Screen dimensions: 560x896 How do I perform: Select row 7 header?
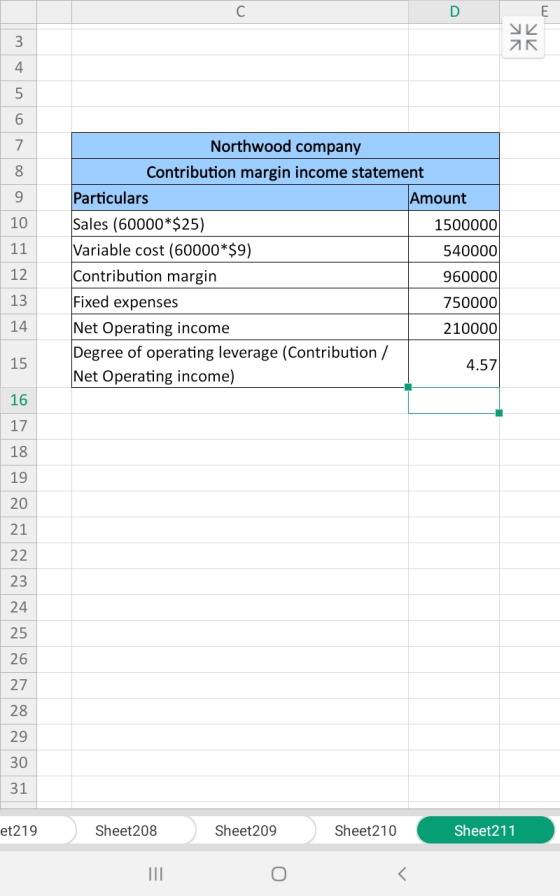[18, 145]
